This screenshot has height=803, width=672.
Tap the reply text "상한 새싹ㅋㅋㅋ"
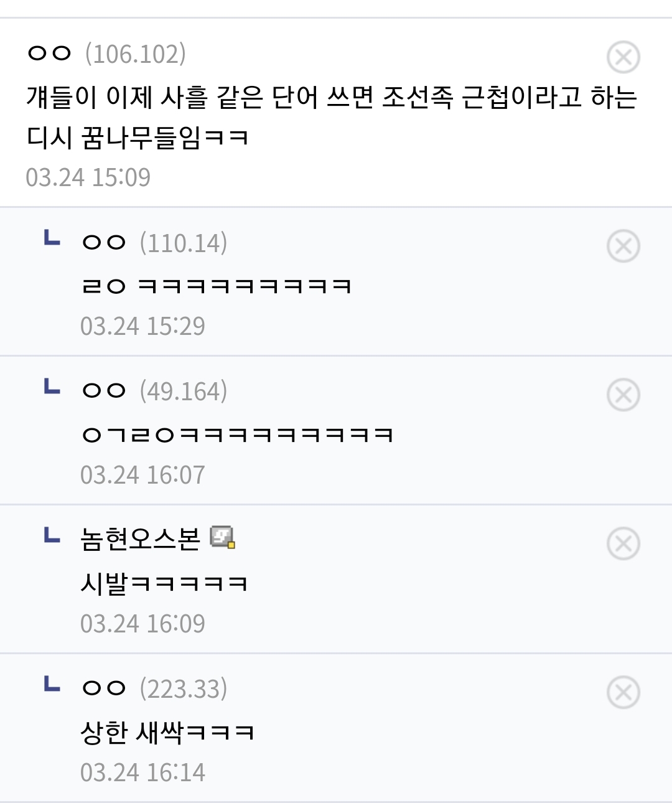tap(167, 733)
